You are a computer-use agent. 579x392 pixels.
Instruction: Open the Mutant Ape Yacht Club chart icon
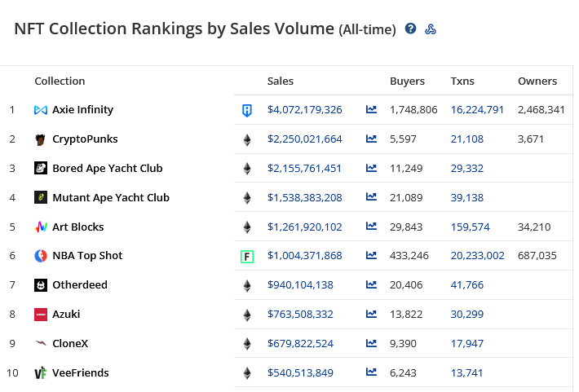(371, 197)
